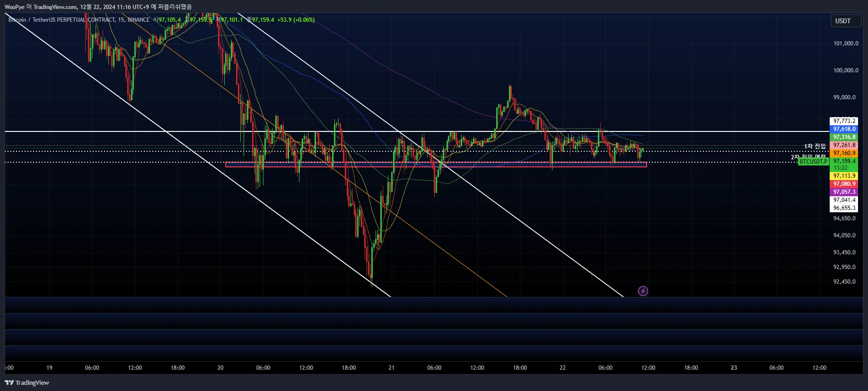This screenshot has width=868, height=391.
Task: Select the 96,655.3 price label
Action: coord(844,208)
